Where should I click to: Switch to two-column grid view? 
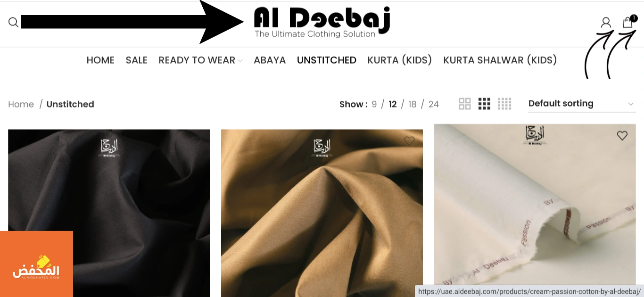click(x=465, y=104)
